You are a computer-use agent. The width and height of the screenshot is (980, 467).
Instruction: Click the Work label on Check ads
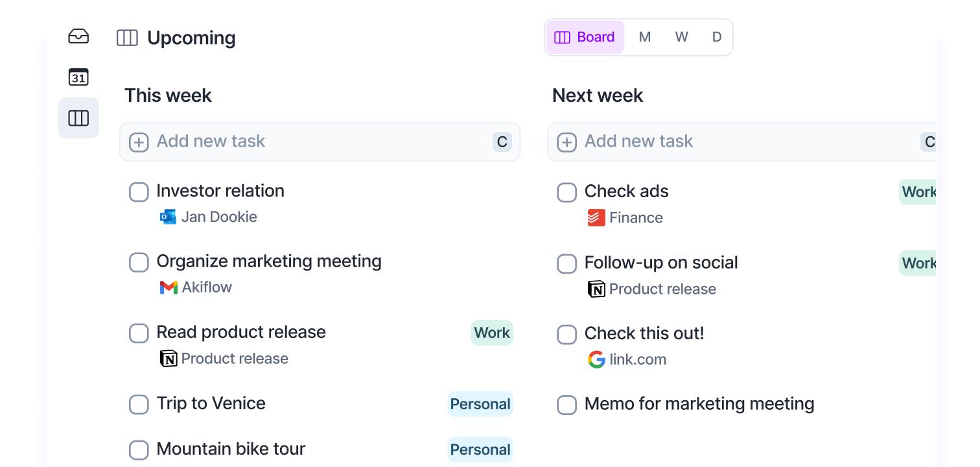point(918,192)
